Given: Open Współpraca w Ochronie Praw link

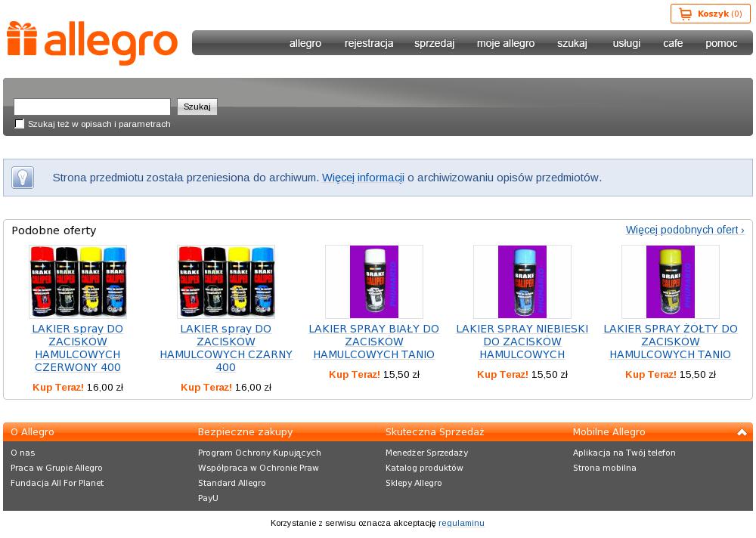Looking at the screenshot, I should (259, 468).
